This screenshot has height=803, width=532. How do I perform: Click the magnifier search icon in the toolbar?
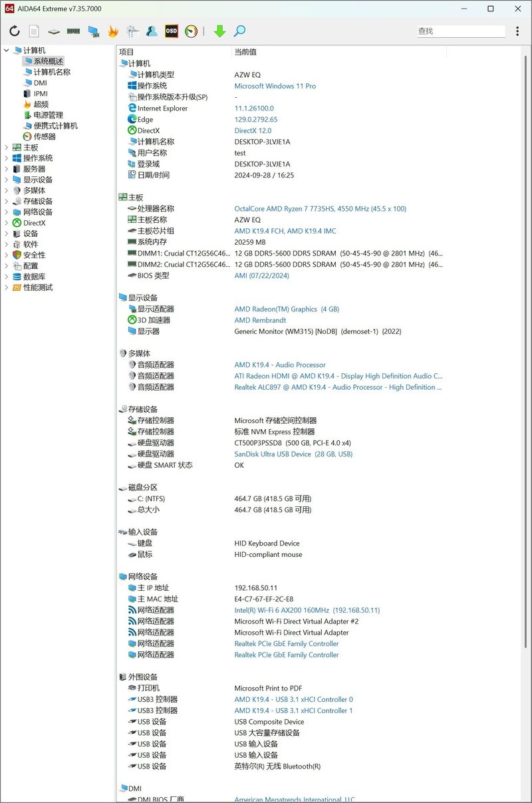[239, 31]
